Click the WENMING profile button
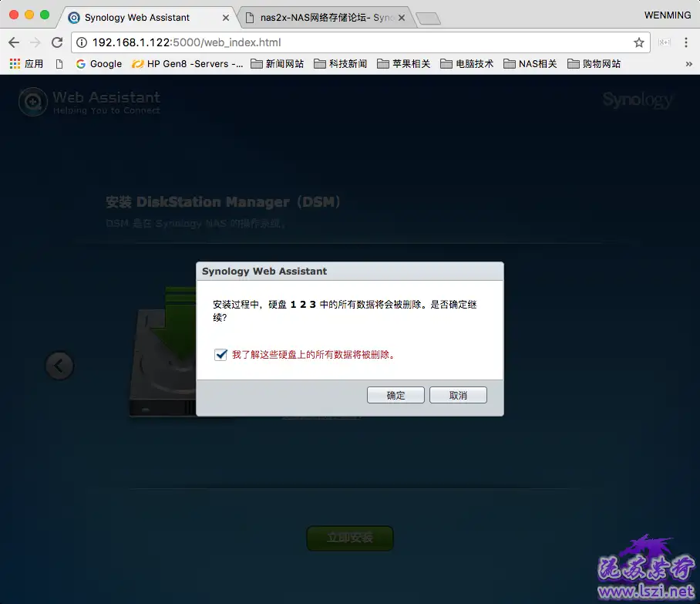The height and width of the screenshot is (604, 700). pyautogui.click(x=668, y=15)
